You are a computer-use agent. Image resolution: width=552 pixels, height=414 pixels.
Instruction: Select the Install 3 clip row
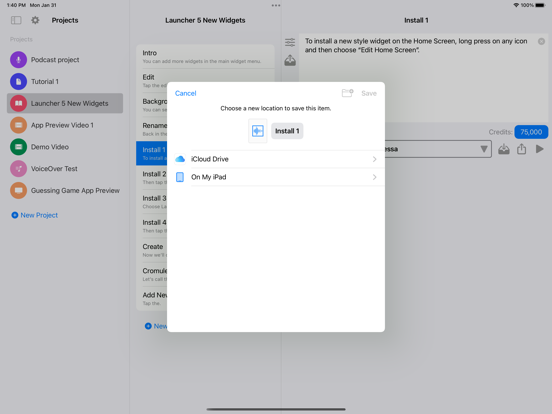tap(152, 202)
